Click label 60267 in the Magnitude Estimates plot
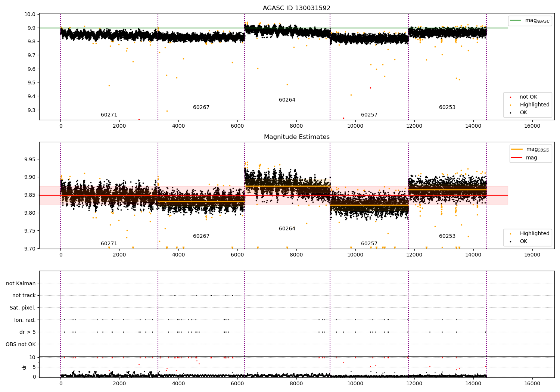Image resolution: width=560 pixels, height=392 pixels. 201,236
